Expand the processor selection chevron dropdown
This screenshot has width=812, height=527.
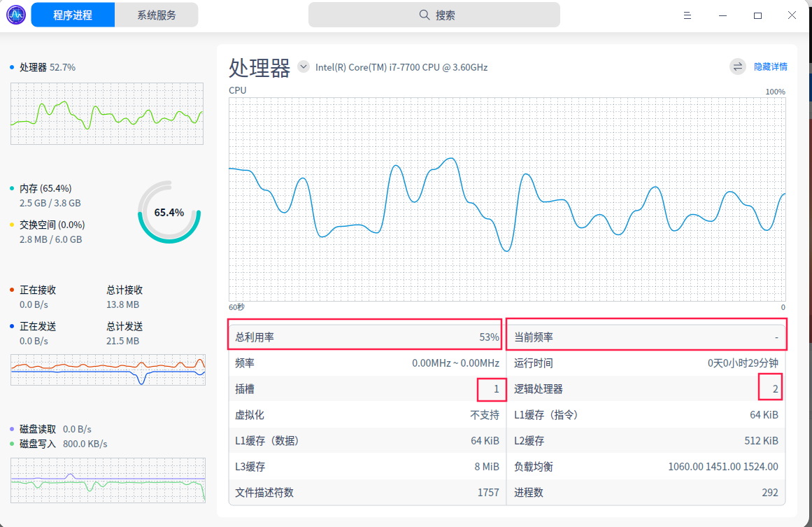(303, 66)
